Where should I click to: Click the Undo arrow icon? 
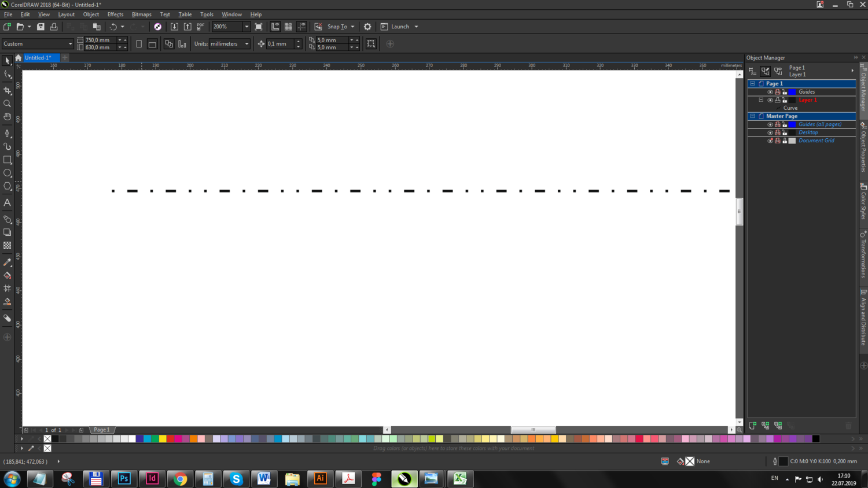(113, 27)
